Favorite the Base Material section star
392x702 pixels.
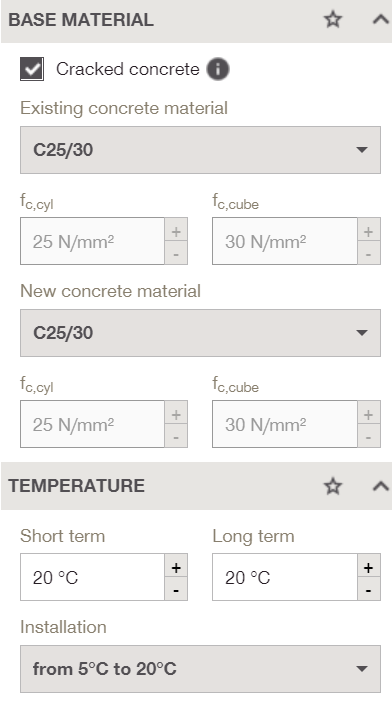[x=332, y=20]
